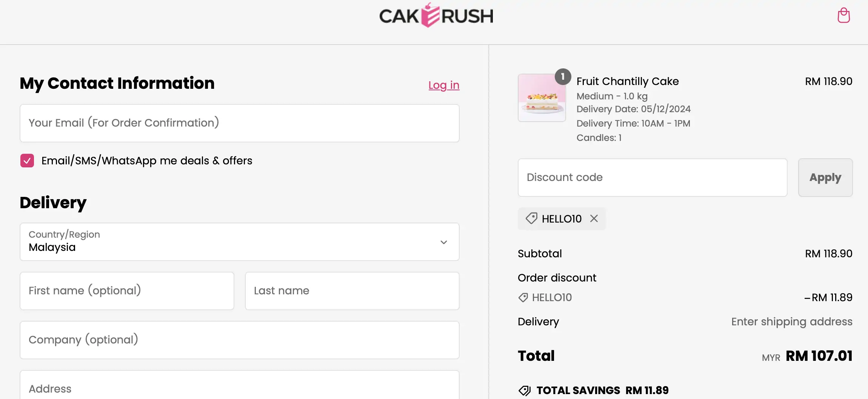Follow the Log in link
The image size is (868, 399).
coord(444,85)
